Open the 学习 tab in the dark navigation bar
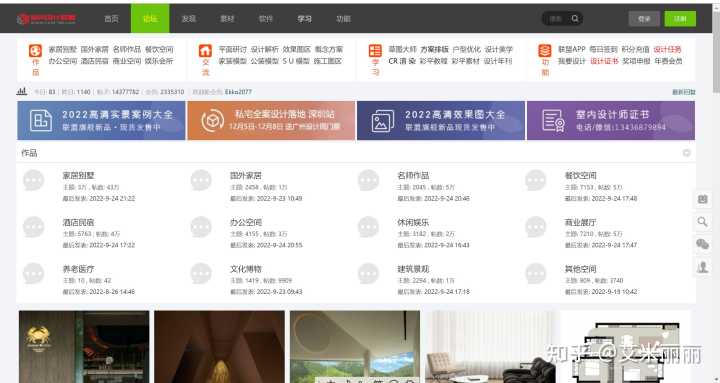Viewport: 720px width, 383px height. pos(304,19)
